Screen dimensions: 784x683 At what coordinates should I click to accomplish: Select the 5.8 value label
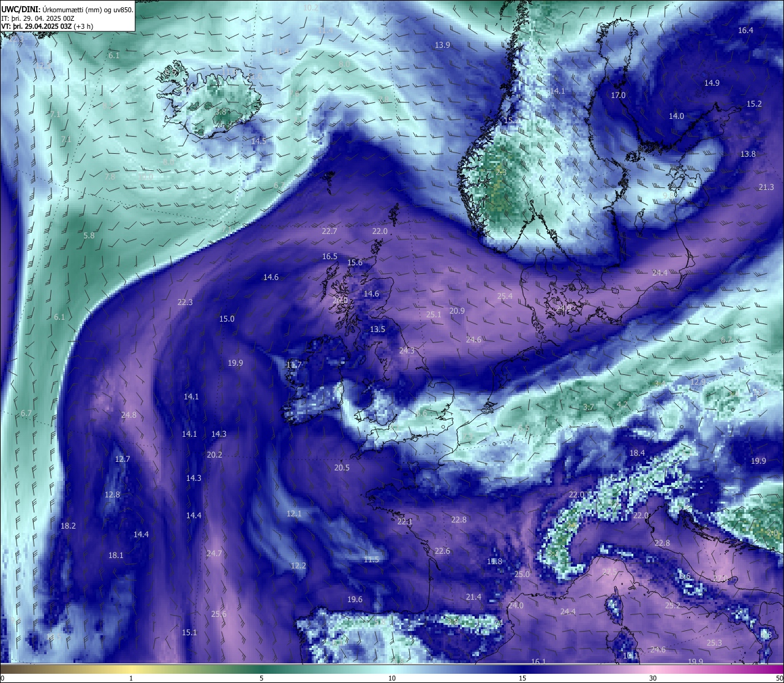(x=89, y=235)
